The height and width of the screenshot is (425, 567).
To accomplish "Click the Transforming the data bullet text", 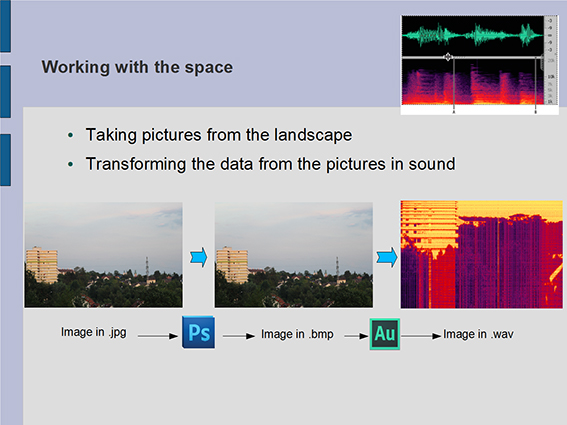I will coord(270,164).
